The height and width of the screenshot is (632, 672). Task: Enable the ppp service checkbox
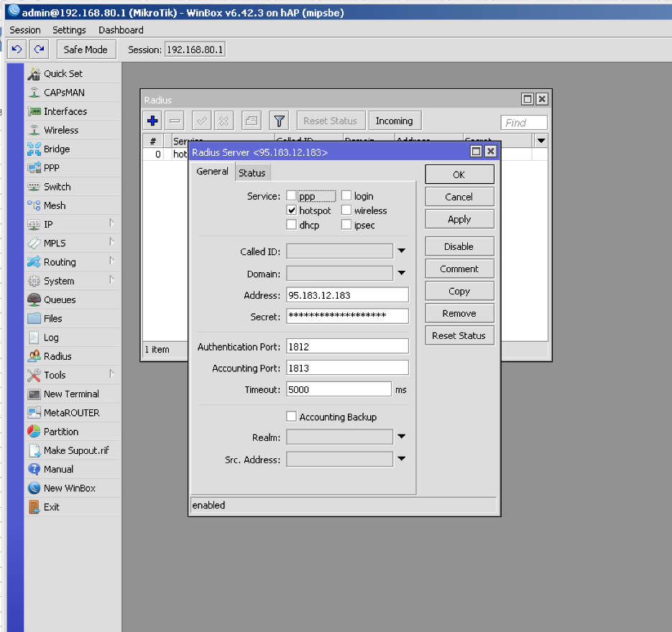[x=291, y=195]
